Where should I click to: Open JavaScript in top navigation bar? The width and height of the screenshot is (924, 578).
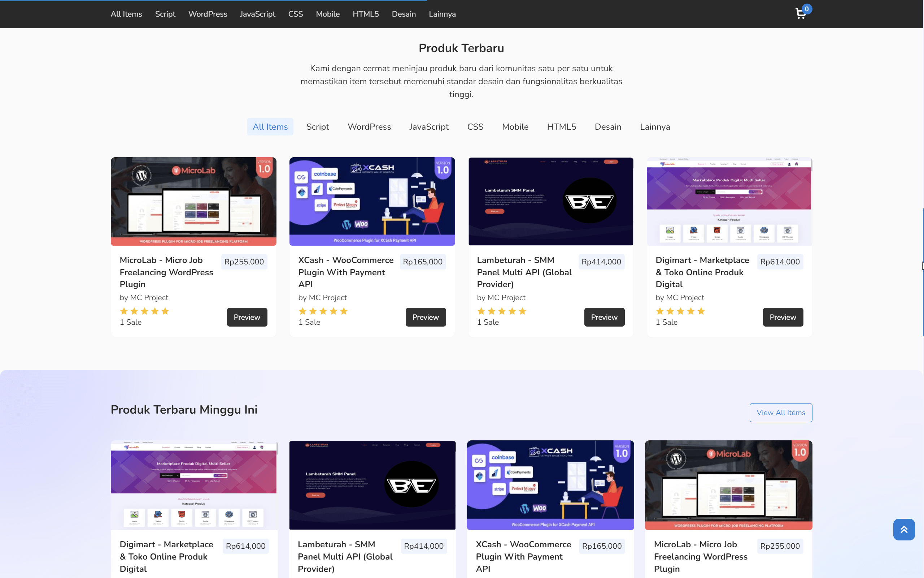pos(258,14)
